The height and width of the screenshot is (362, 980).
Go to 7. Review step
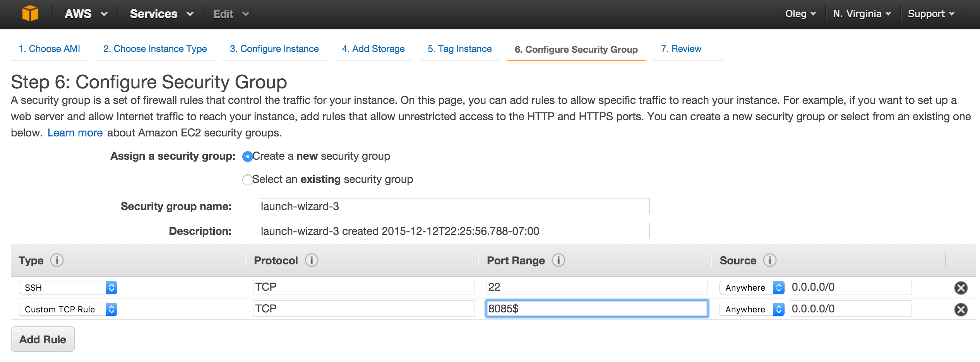point(681,49)
